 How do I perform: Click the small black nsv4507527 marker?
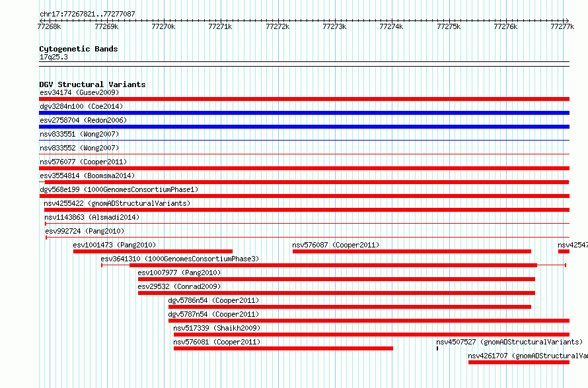[437, 348]
